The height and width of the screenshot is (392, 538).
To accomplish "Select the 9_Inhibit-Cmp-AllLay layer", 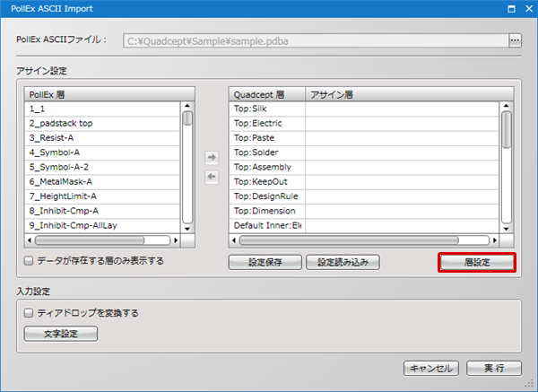I will pos(102,225).
